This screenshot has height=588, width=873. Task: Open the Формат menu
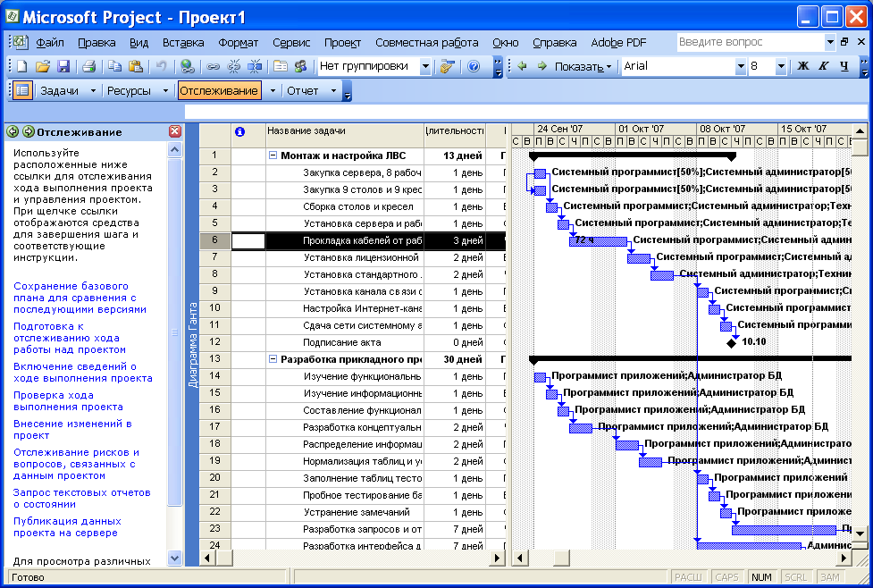point(239,42)
